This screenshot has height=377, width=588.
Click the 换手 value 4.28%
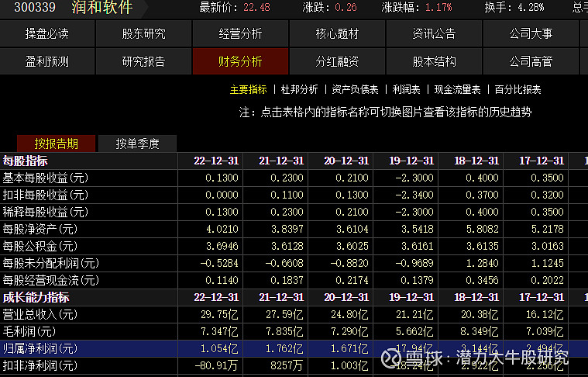tap(530, 7)
